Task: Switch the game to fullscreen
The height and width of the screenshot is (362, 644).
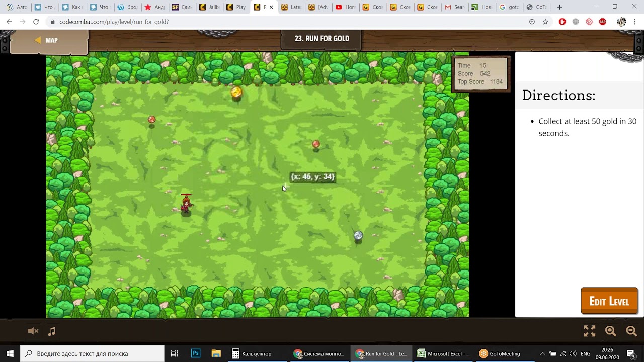Action: pos(589,331)
